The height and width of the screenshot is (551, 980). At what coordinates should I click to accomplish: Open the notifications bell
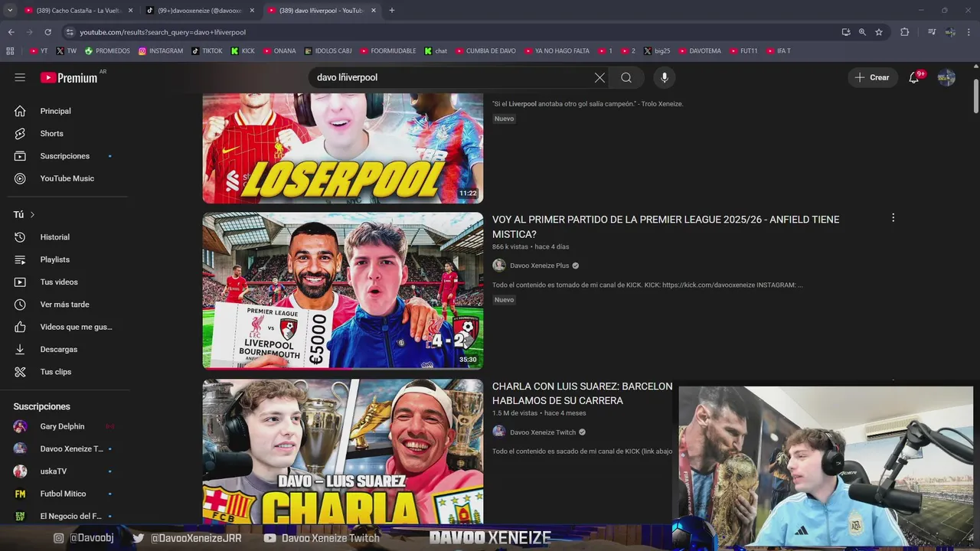[914, 77]
